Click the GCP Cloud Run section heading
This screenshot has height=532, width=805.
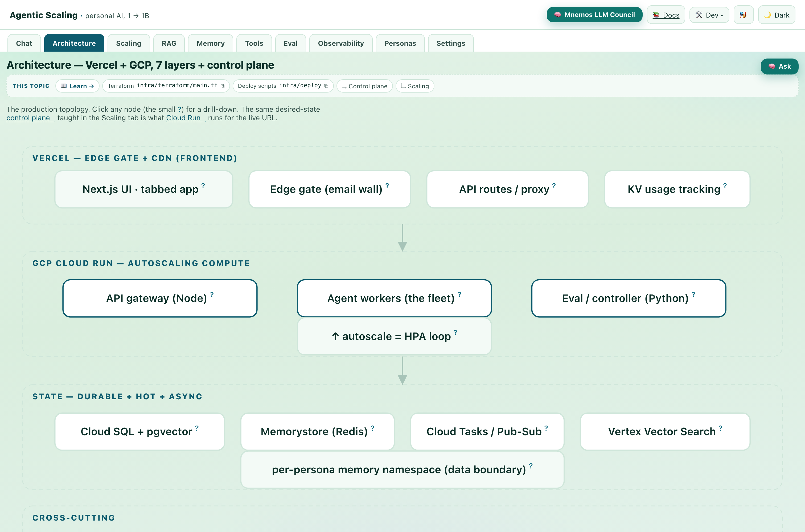tap(141, 263)
